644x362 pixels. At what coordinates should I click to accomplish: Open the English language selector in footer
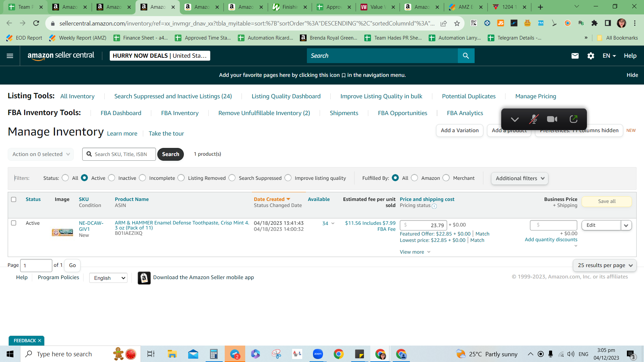(x=108, y=278)
